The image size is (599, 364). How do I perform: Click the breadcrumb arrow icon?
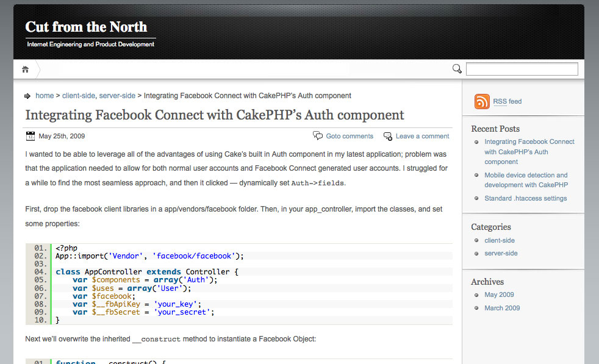point(27,96)
